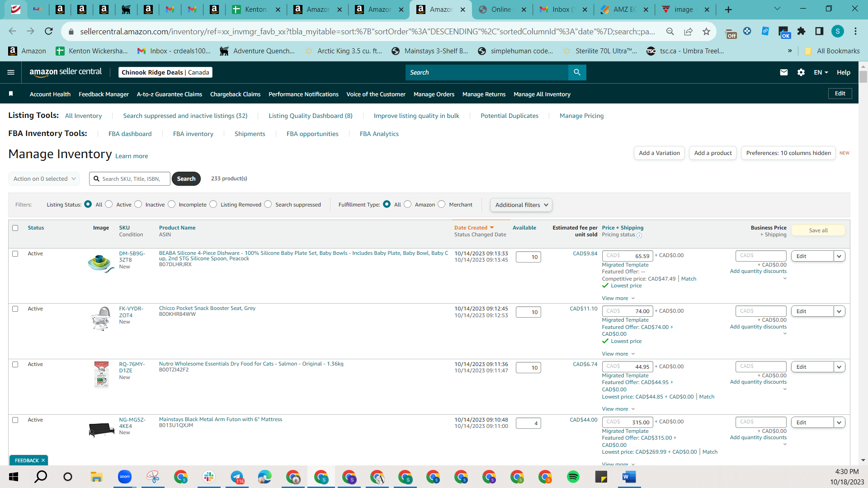Screen dimensions: 868x488
Task: Open the FBA dashboard link
Action: 130,134
